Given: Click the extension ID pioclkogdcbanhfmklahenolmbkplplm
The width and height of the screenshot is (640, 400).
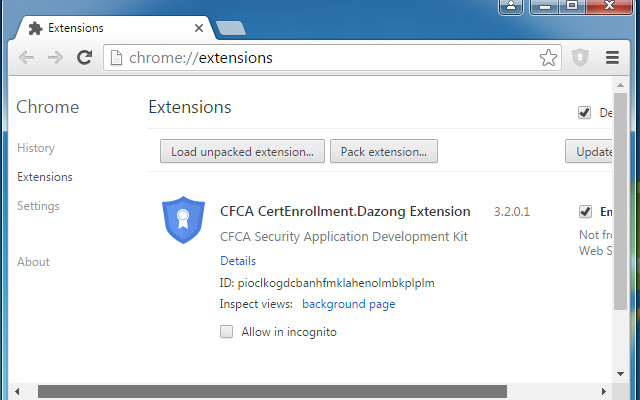Looking at the screenshot, I should 336,283.
